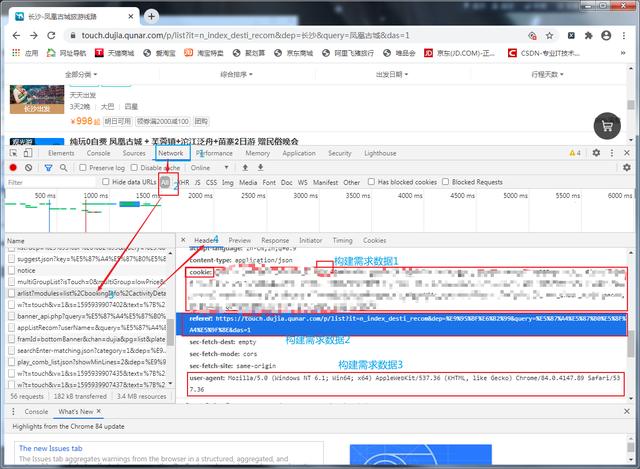Open a new browser tab with plus button
640x469 pixels.
[151, 16]
